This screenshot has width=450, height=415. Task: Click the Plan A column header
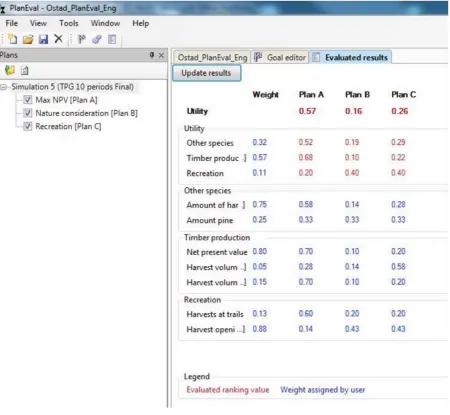[x=311, y=95]
